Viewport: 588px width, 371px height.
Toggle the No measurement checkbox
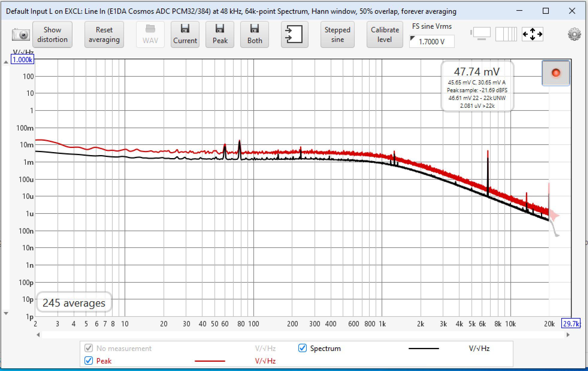point(89,348)
